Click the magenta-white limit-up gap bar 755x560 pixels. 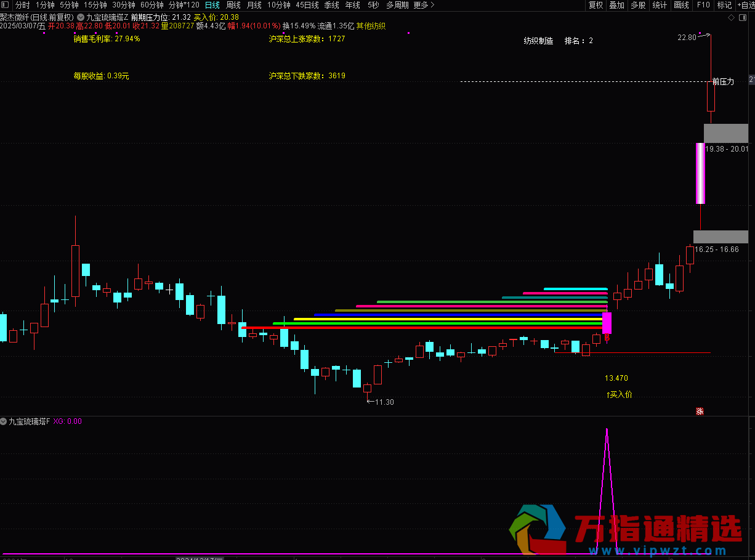(x=700, y=173)
